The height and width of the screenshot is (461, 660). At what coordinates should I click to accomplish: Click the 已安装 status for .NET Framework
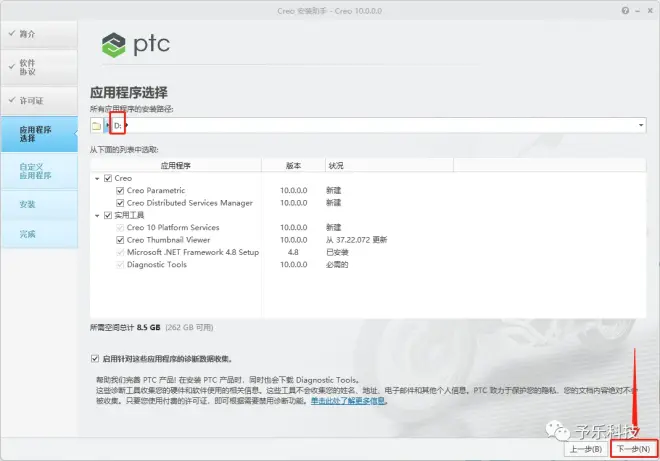coord(337,252)
